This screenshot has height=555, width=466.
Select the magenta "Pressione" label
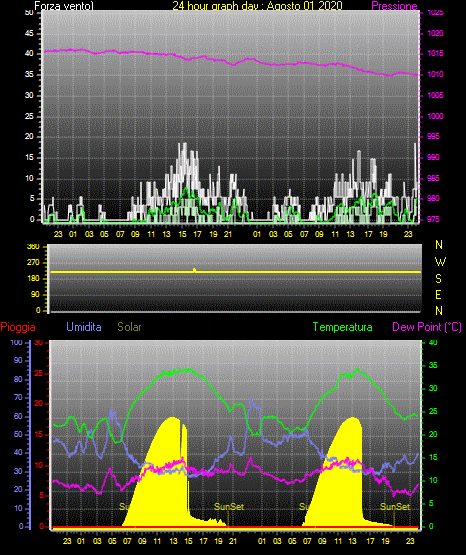[x=394, y=6]
